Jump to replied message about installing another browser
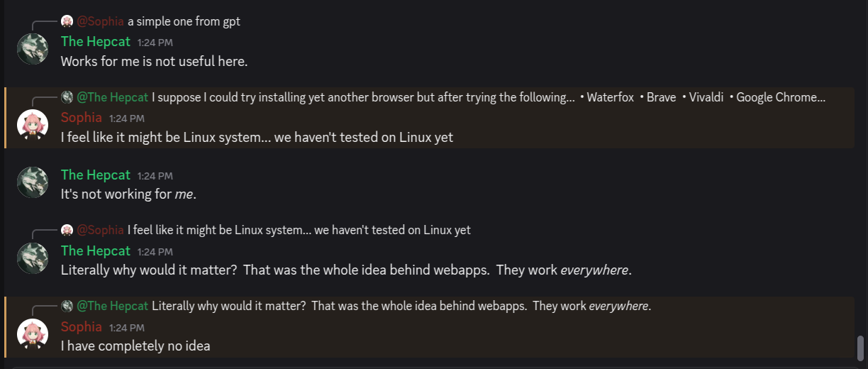 (x=489, y=97)
